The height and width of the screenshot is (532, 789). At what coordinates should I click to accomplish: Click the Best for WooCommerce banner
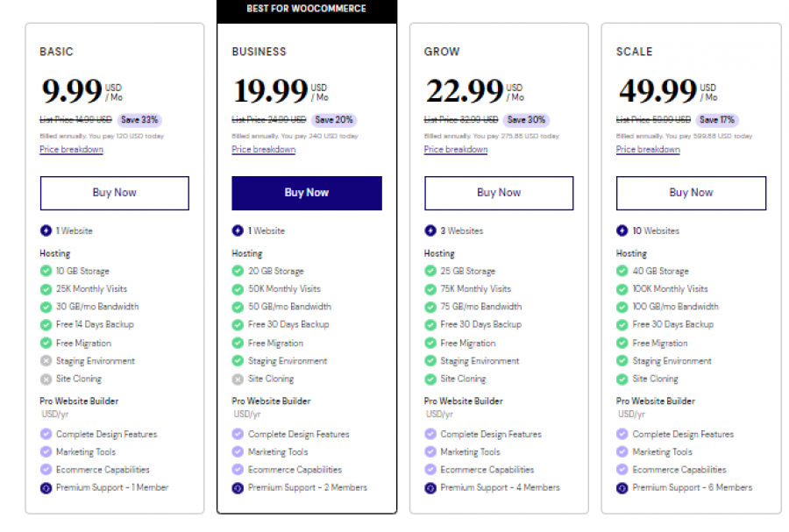[x=307, y=10]
